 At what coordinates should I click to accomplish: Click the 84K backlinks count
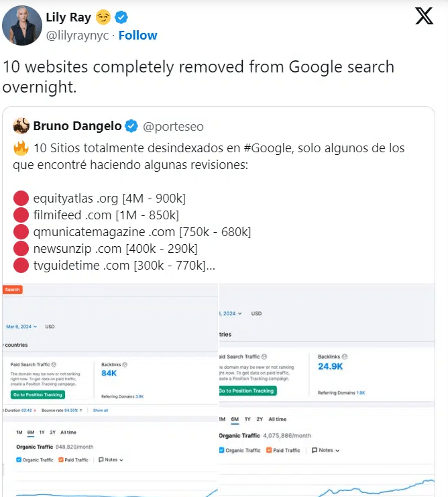point(110,373)
